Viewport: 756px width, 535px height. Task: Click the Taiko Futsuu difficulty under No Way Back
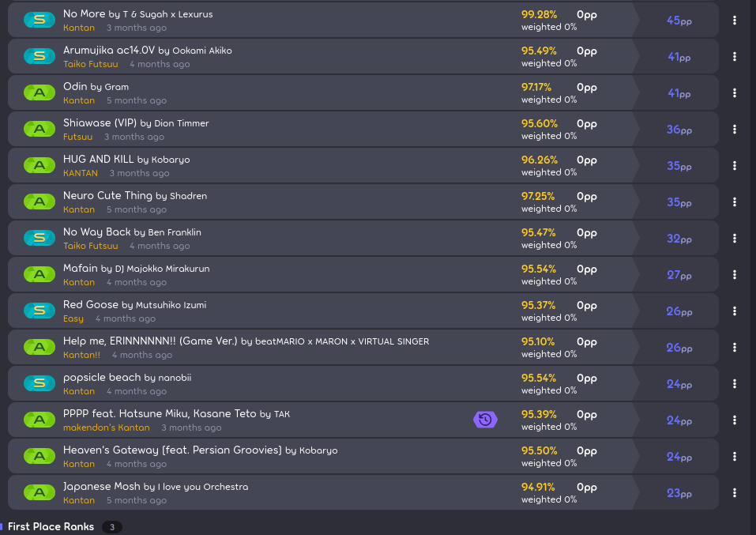click(91, 246)
